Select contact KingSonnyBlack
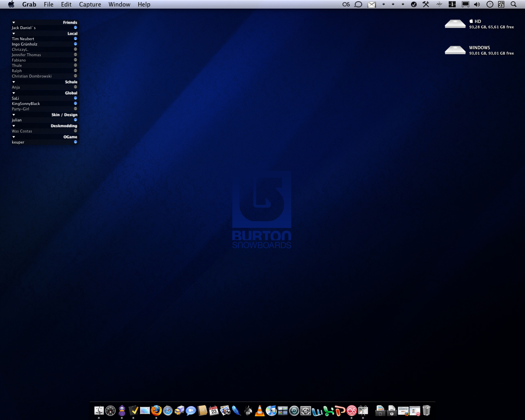The height and width of the screenshot is (420, 525). click(x=44, y=104)
